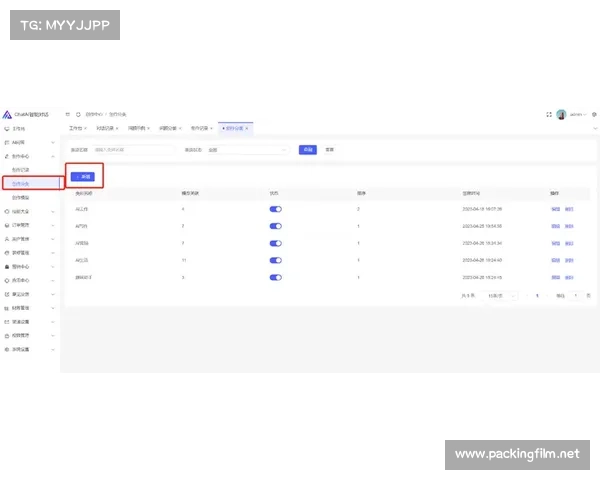Click the sidebar collapse icon in header
Image resolution: width=600 pixels, height=480 pixels.
(x=68, y=115)
